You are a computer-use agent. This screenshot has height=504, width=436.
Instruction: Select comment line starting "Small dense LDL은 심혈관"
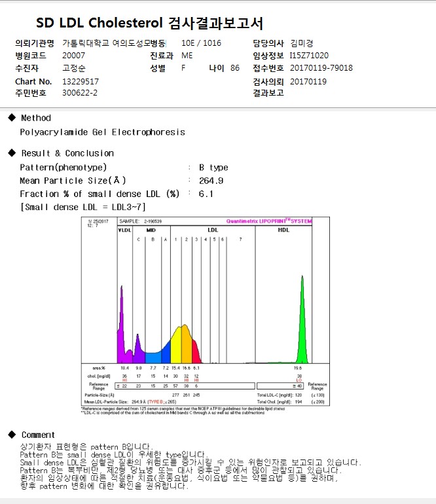(191, 463)
